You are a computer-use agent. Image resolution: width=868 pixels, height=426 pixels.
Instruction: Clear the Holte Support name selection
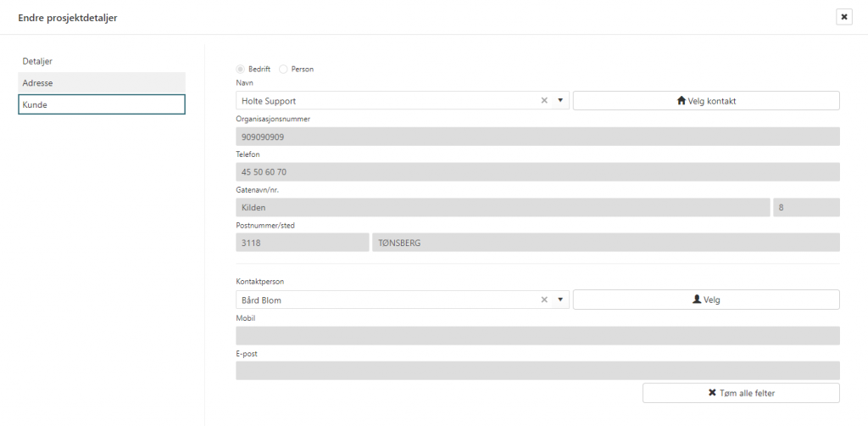point(544,101)
